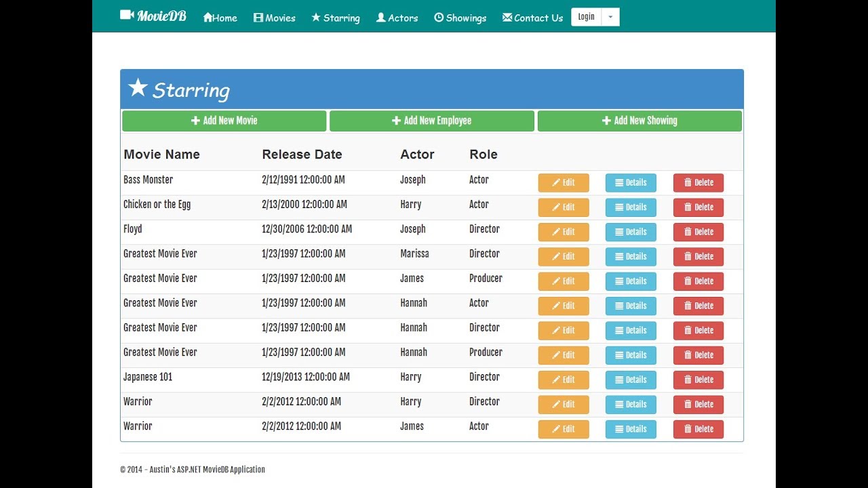Edit the Chicken or the Egg row
The image size is (868, 488).
[x=564, y=207]
